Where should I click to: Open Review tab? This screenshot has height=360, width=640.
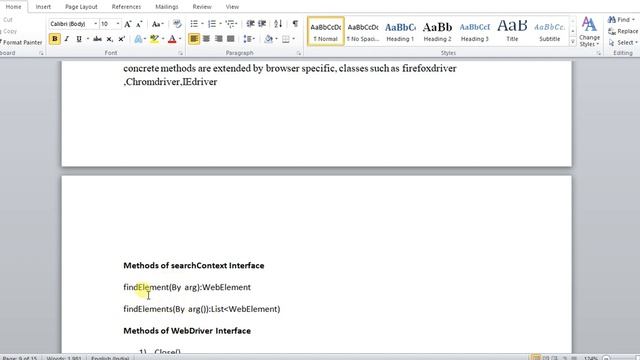[202, 7]
